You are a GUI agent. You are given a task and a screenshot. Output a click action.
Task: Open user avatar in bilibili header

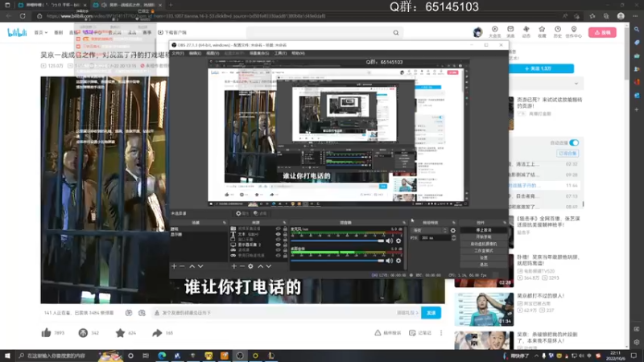click(477, 32)
